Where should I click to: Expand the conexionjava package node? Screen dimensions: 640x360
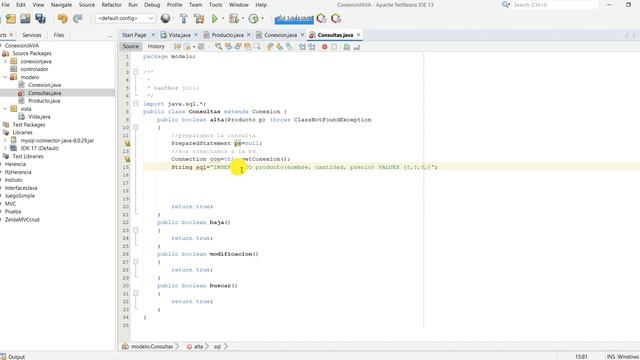tap(5, 61)
